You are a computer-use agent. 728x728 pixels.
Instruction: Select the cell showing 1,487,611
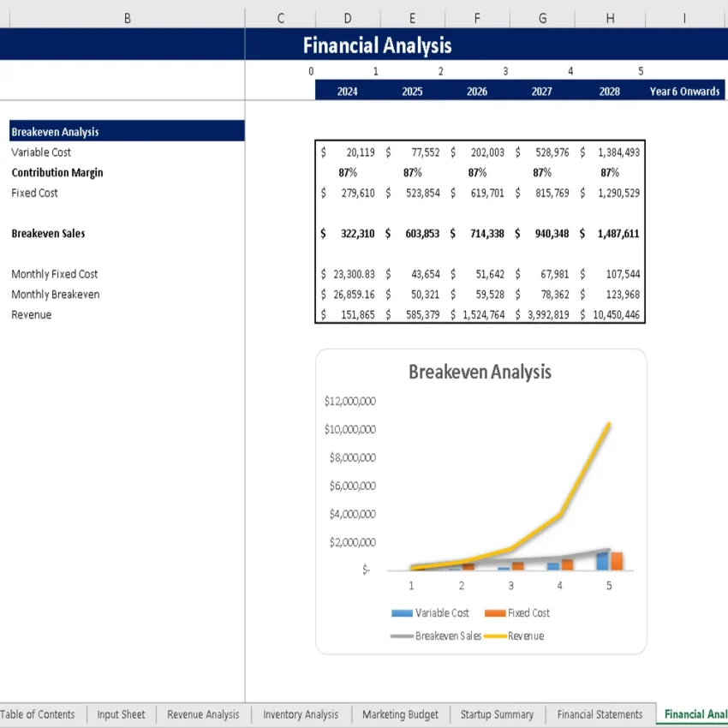(615, 233)
